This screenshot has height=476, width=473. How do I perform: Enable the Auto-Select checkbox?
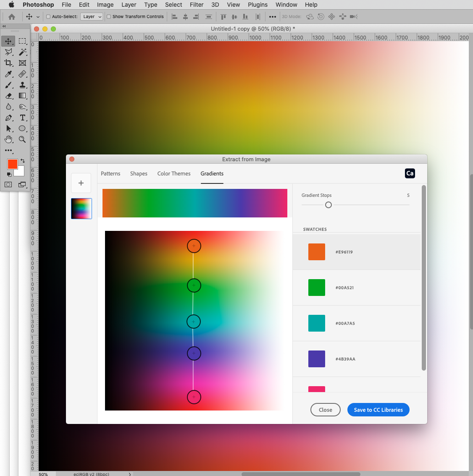[x=47, y=16]
